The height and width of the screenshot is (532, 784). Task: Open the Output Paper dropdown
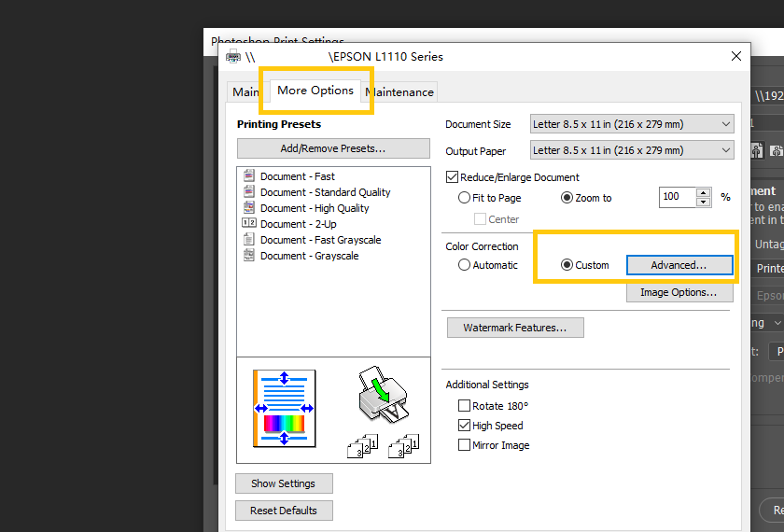point(632,150)
